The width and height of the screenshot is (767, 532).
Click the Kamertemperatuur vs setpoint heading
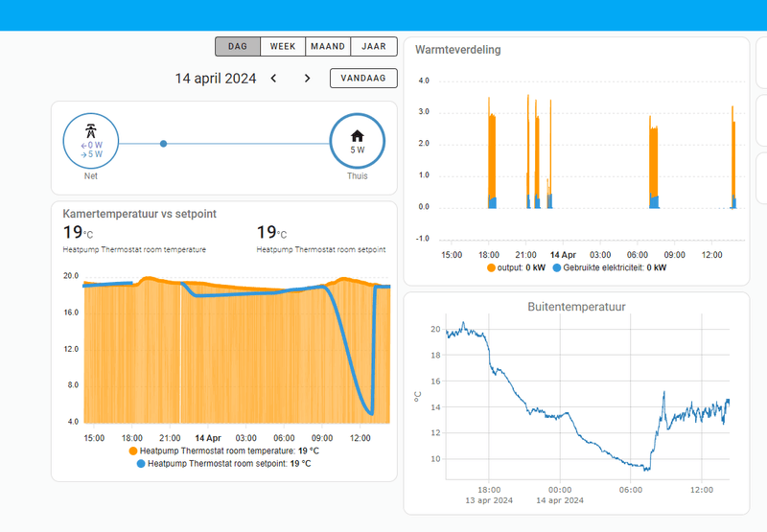click(139, 214)
